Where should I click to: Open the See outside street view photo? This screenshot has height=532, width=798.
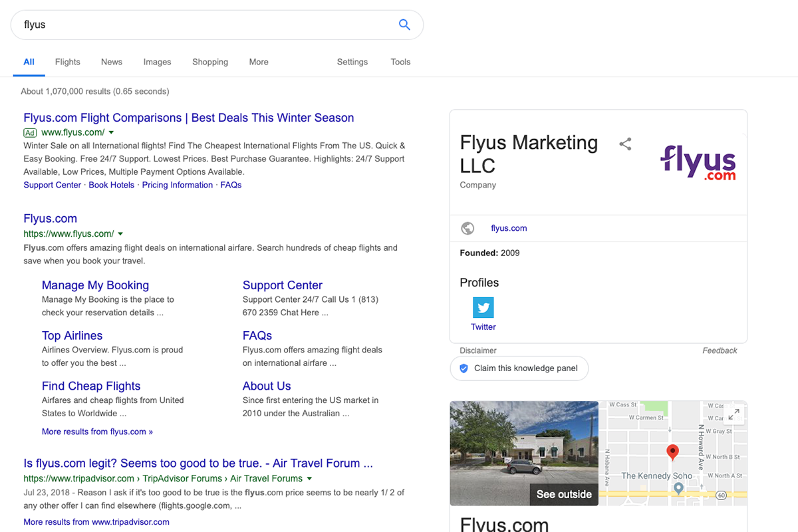524,454
